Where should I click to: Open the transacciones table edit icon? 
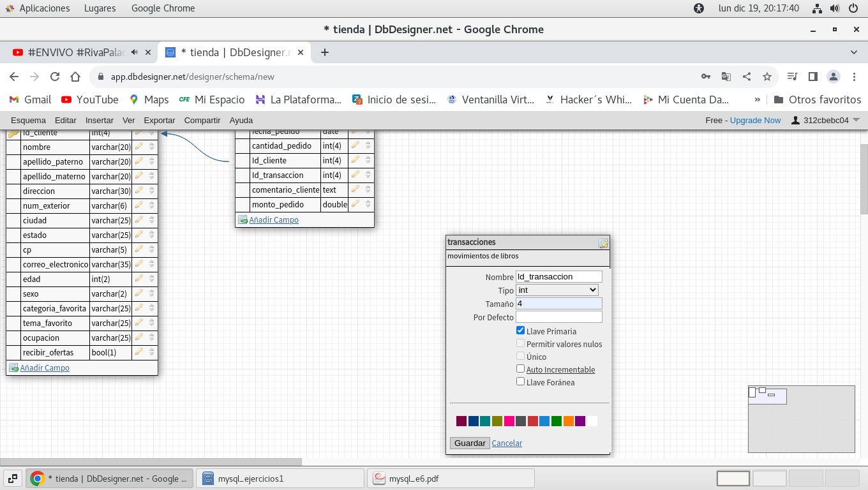(x=603, y=243)
